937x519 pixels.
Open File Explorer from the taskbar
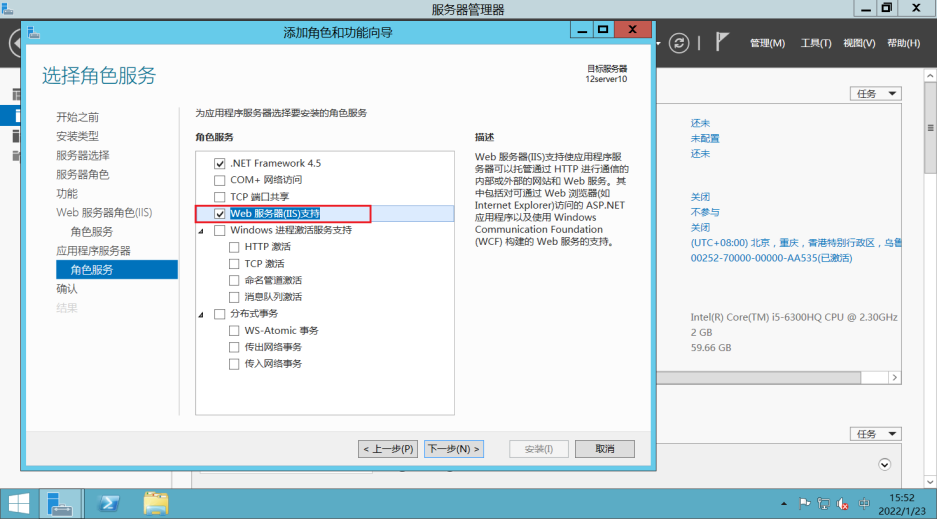coord(156,504)
